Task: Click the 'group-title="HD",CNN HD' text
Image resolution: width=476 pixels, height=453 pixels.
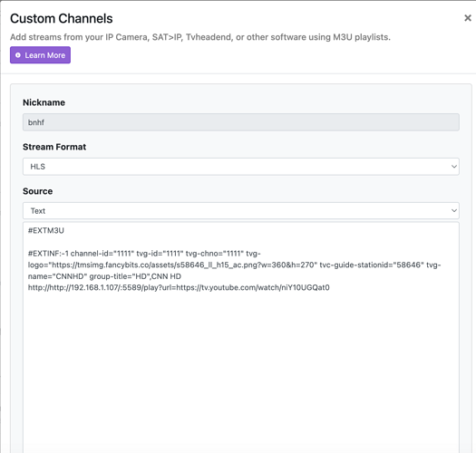Action: (135, 276)
